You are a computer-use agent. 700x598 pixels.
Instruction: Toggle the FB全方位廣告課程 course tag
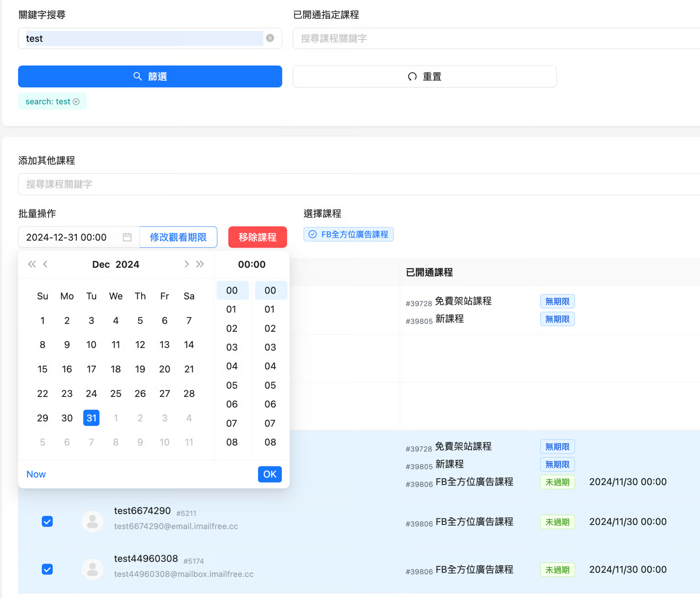[x=349, y=234]
